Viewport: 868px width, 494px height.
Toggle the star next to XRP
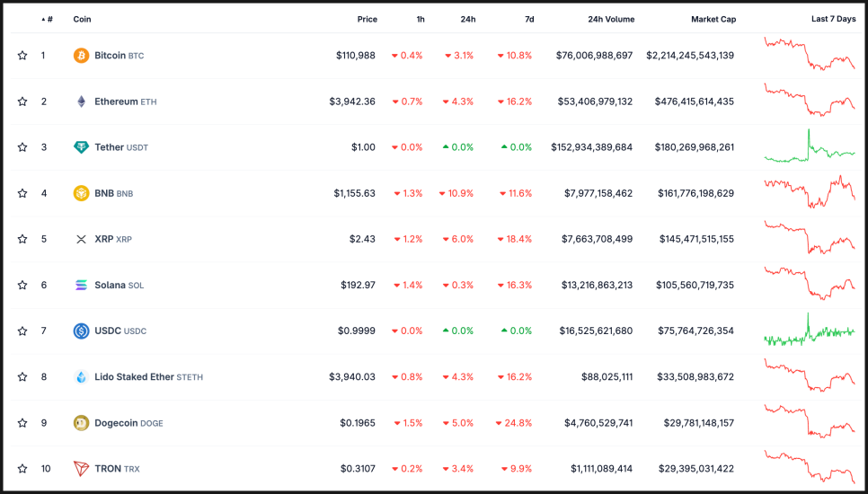22,239
